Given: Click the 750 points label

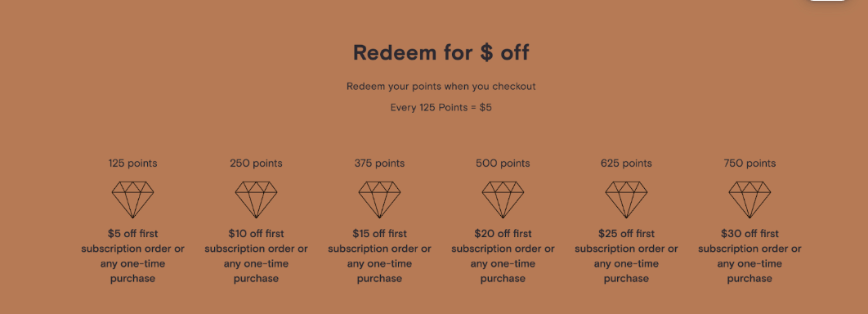Looking at the screenshot, I should point(749,164).
